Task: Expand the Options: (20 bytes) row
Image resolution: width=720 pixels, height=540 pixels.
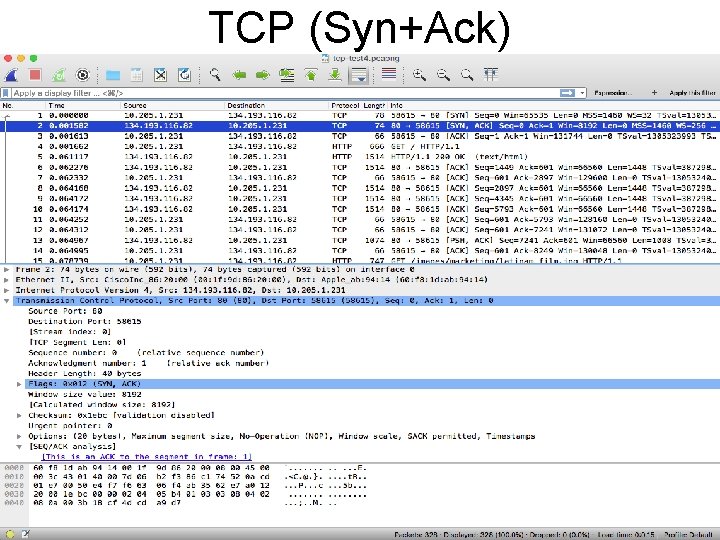Action: 19,436
